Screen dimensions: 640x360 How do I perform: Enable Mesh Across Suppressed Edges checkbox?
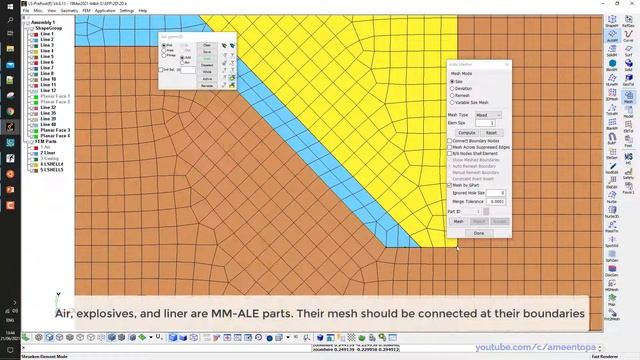tap(450, 147)
